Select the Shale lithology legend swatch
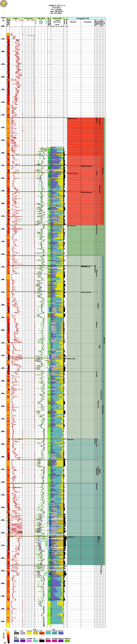 pyautogui.click(x=23, y=633)
